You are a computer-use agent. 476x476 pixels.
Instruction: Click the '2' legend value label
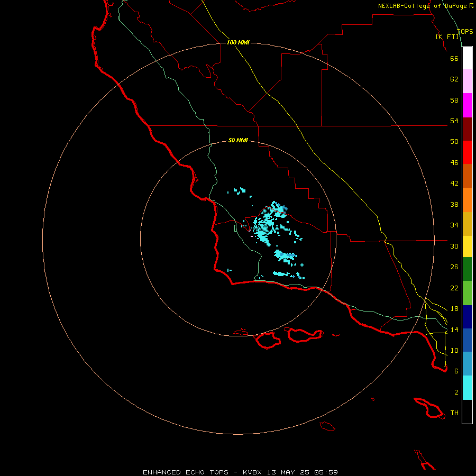click(x=456, y=392)
